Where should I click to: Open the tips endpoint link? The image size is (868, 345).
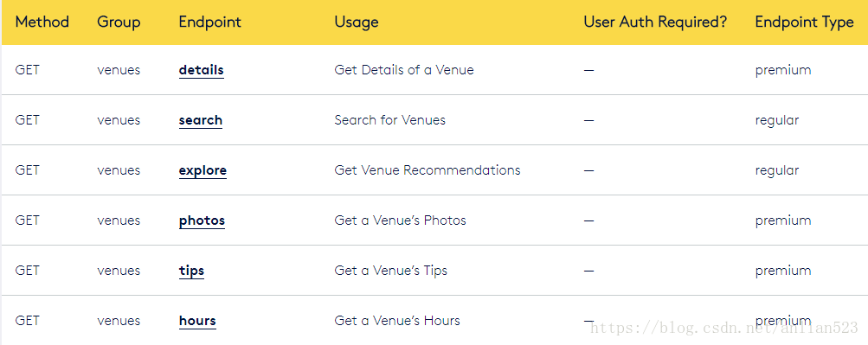191,271
